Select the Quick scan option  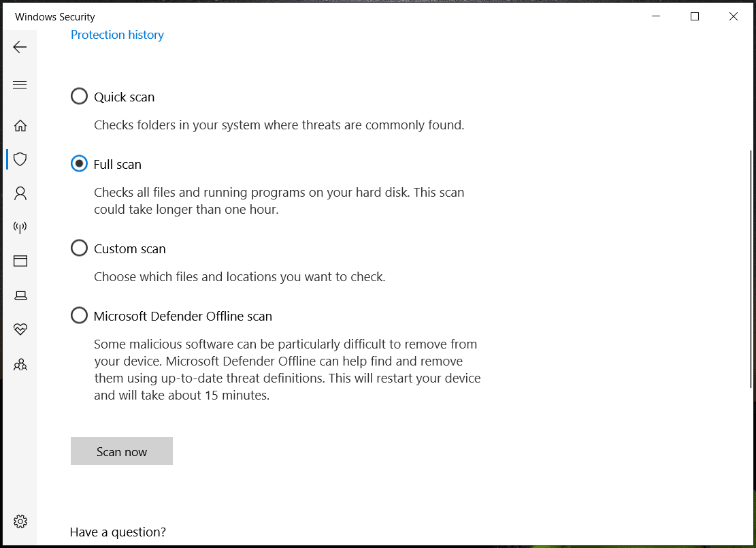click(79, 96)
